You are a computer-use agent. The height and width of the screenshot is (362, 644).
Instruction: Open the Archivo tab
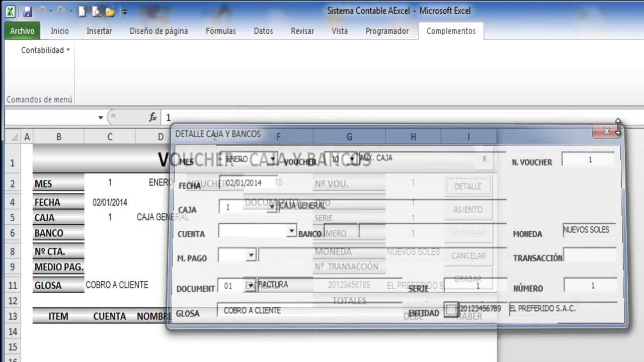pos(22,31)
